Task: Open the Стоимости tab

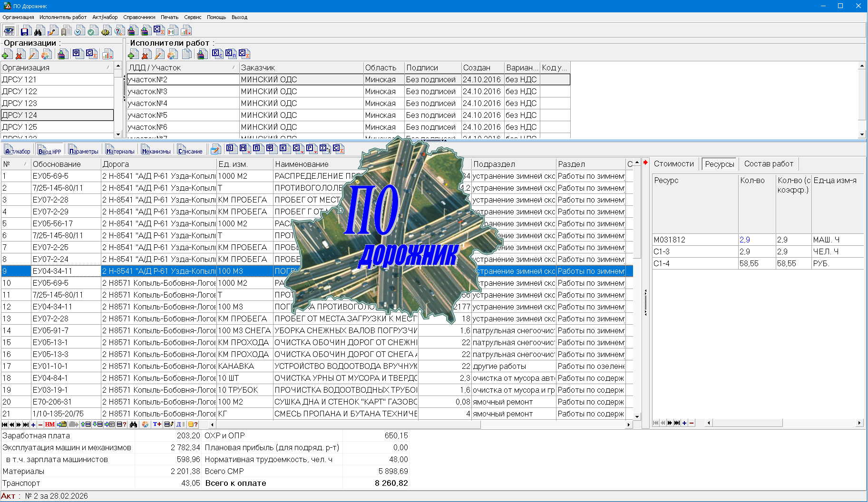Action: 673,164
